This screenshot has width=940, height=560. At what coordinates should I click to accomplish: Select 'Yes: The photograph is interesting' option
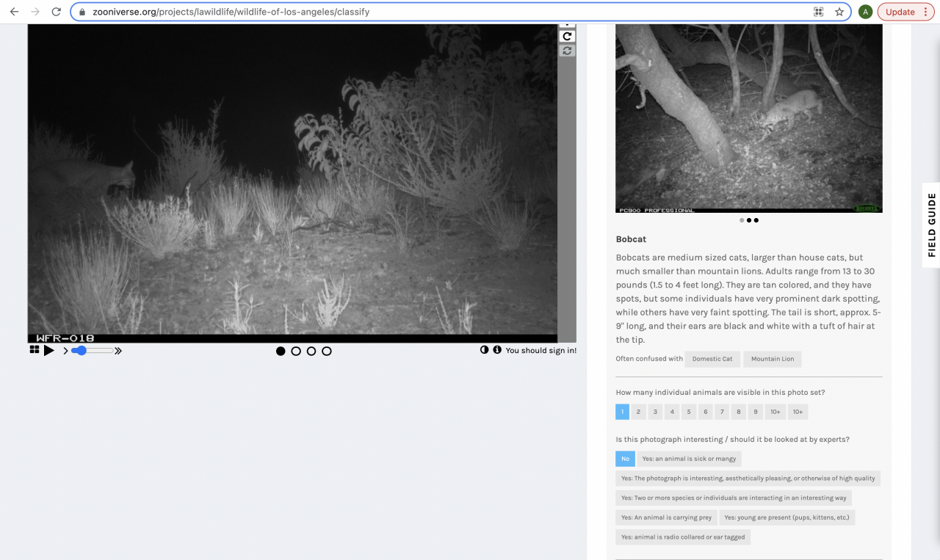pyautogui.click(x=748, y=479)
